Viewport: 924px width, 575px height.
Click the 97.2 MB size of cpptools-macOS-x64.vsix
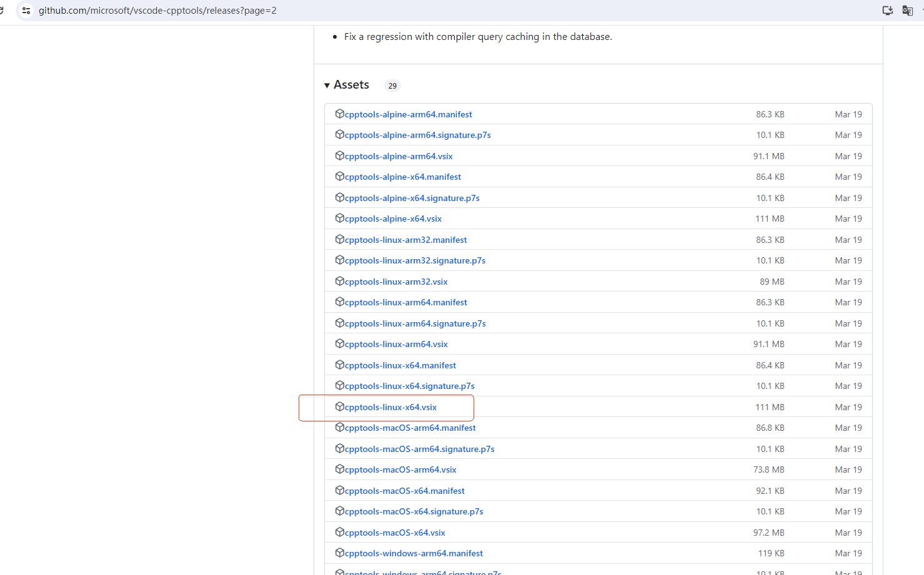coord(768,533)
